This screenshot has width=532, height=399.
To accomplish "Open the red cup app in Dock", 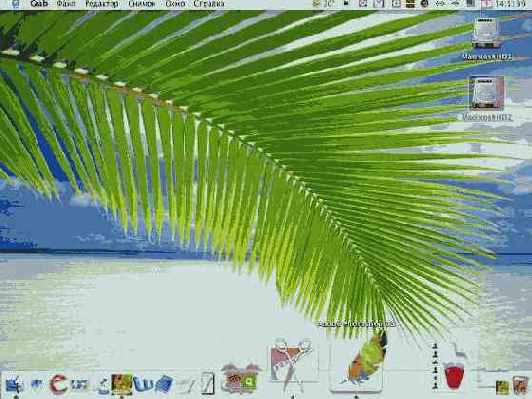I will (x=454, y=375).
